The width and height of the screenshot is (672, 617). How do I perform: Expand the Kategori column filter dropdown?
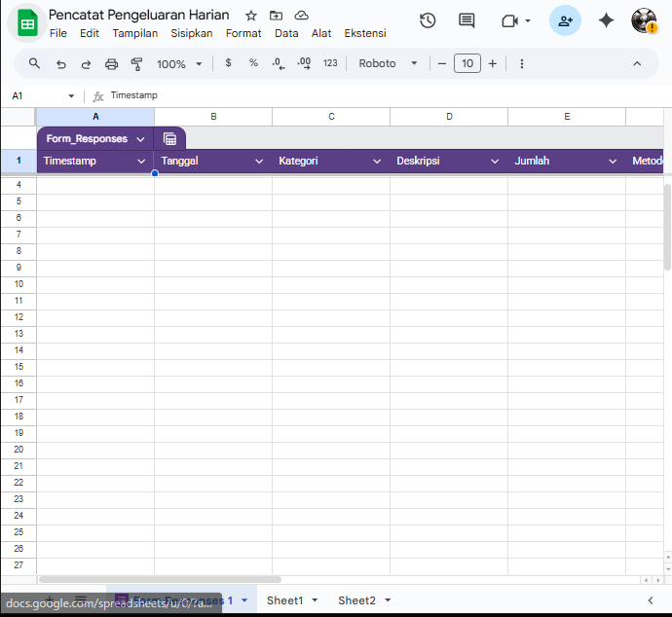click(x=377, y=162)
